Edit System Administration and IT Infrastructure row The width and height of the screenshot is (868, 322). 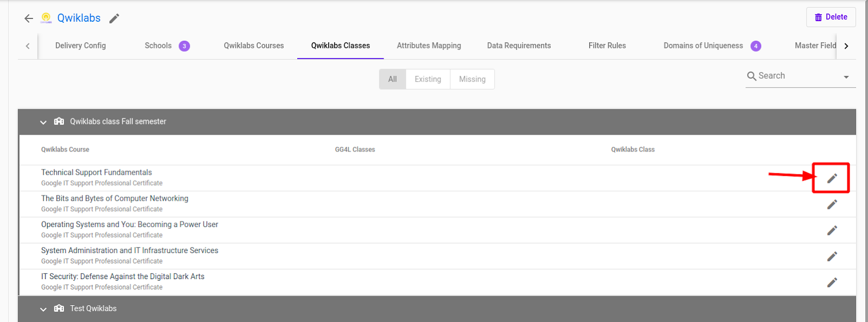(832, 256)
